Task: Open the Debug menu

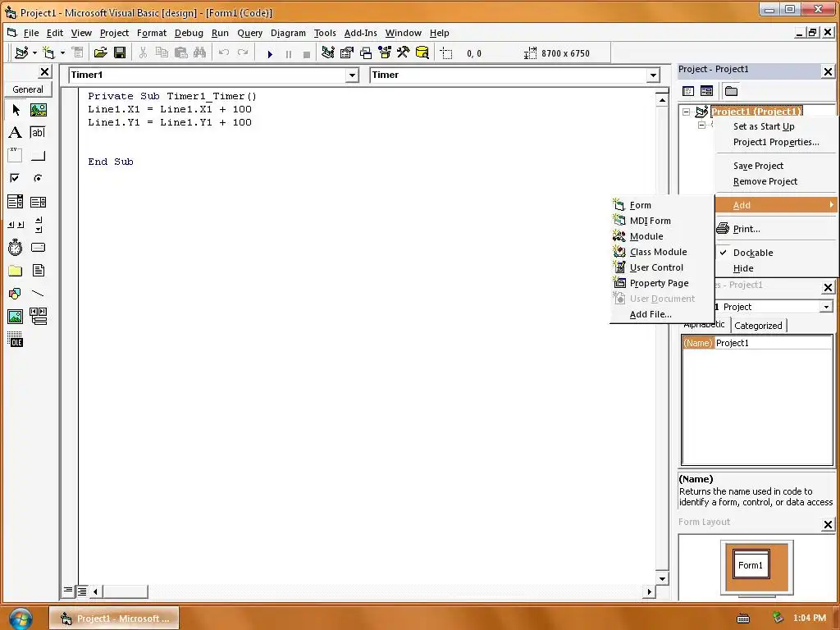Action: (189, 33)
